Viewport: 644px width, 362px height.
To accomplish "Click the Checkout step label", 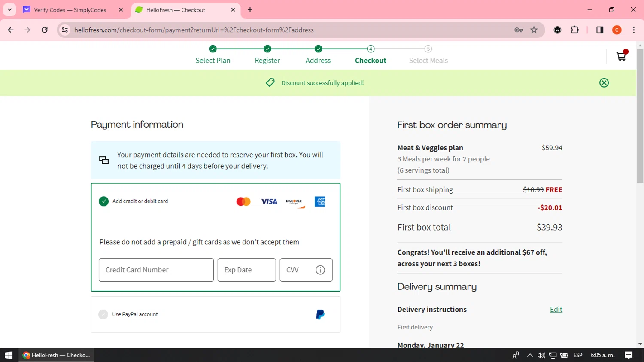I will (x=371, y=61).
